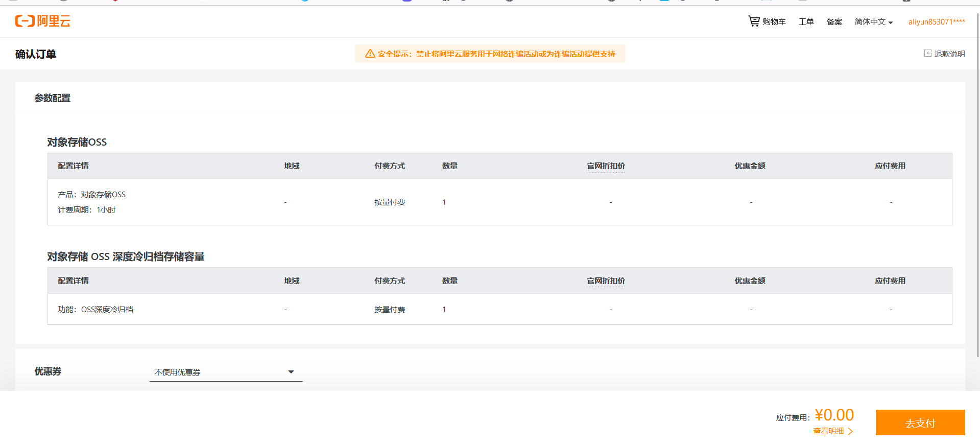Expand the 简体中文 language dropdown
The height and width of the screenshot is (446, 980).
point(874,21)
